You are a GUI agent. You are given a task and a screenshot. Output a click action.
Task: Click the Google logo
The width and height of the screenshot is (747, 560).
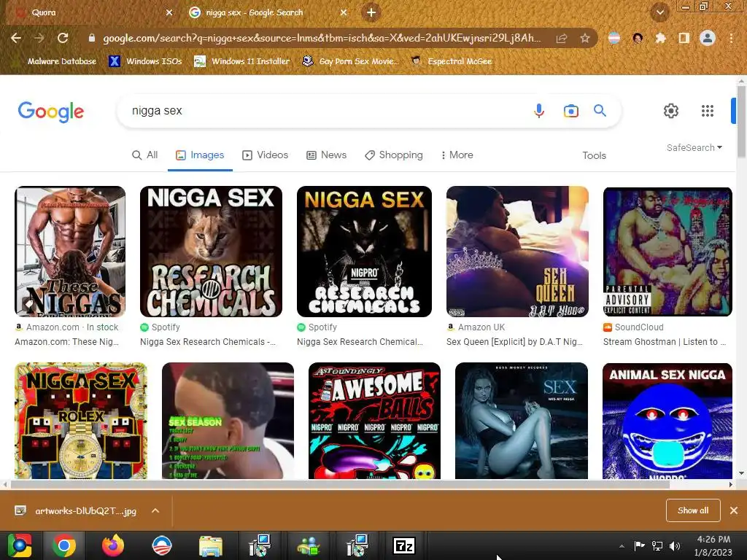click(51, 112)
